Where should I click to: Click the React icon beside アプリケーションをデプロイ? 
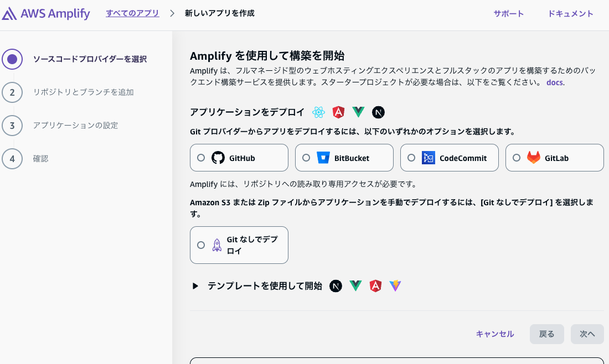coord(318,112)
